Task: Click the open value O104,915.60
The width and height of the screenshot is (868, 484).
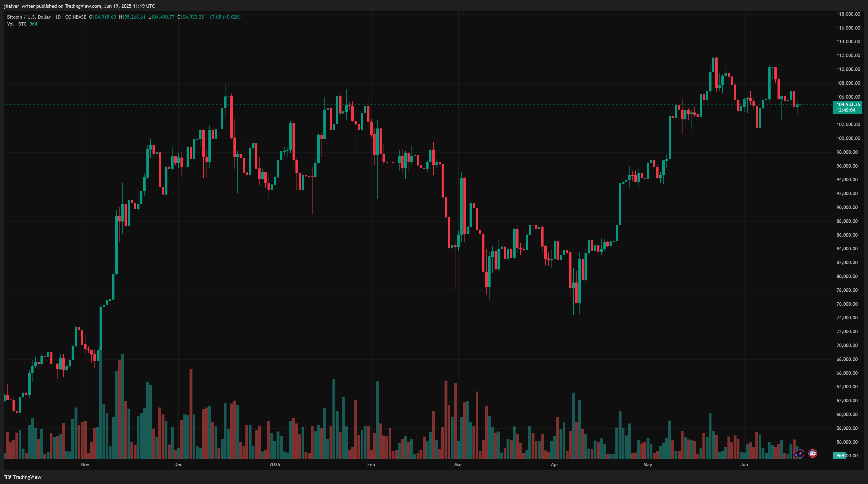Action: pyautogui.click(x=102, y=17)
